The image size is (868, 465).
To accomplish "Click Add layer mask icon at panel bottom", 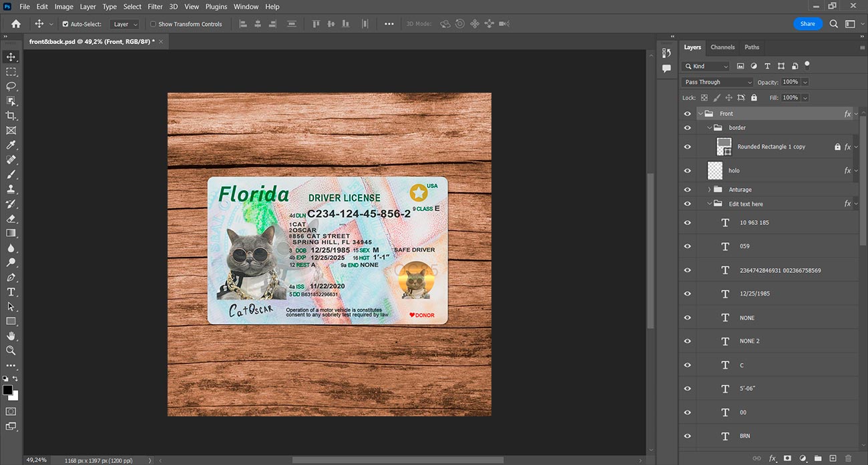I will coord(787,458).
